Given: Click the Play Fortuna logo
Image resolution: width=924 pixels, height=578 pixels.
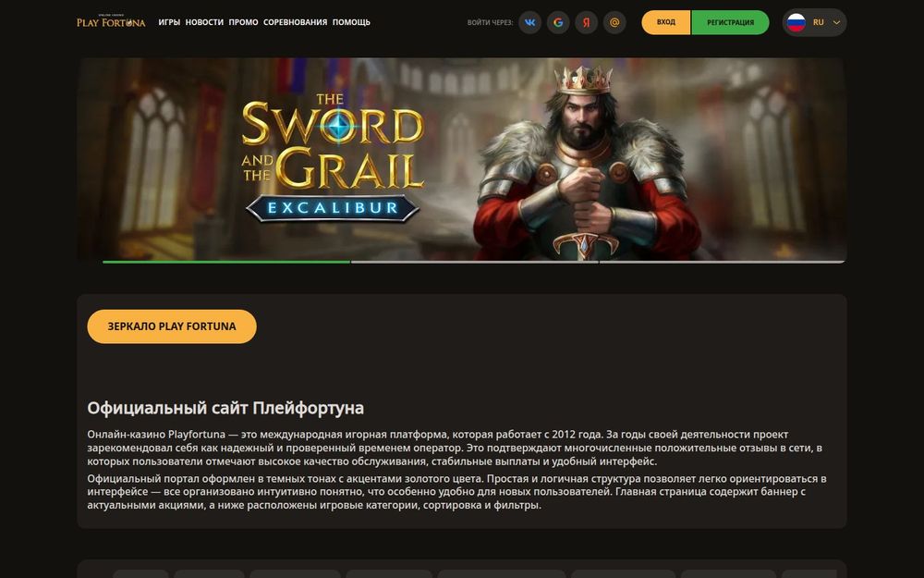Looking at the screenshot, I should (x=111, y=22).
